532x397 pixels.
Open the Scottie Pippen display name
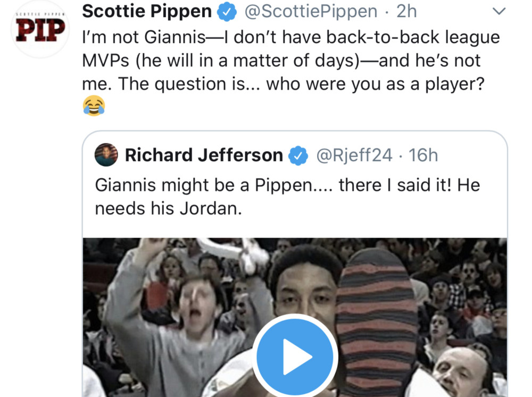click(x=147, y=11)
